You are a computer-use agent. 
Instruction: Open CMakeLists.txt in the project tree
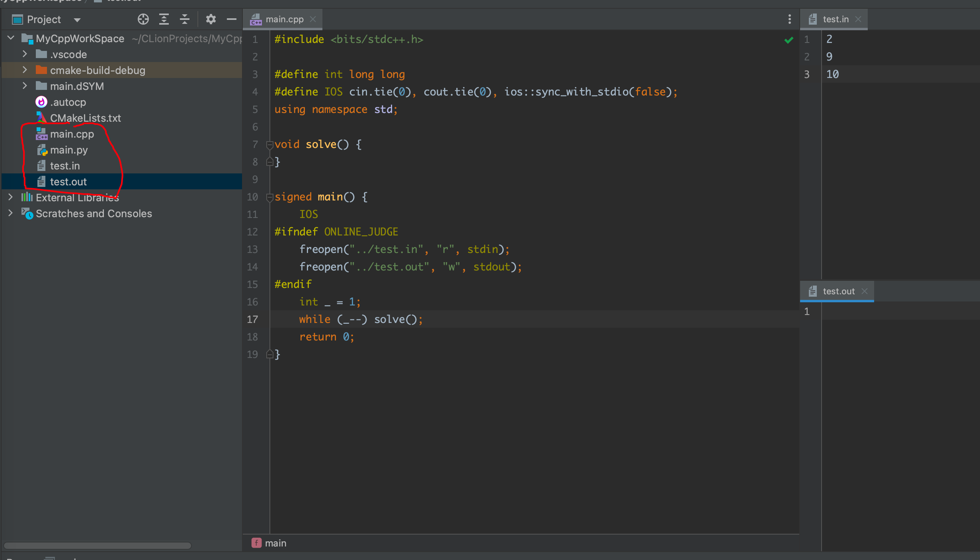click(x=85, y=118)
